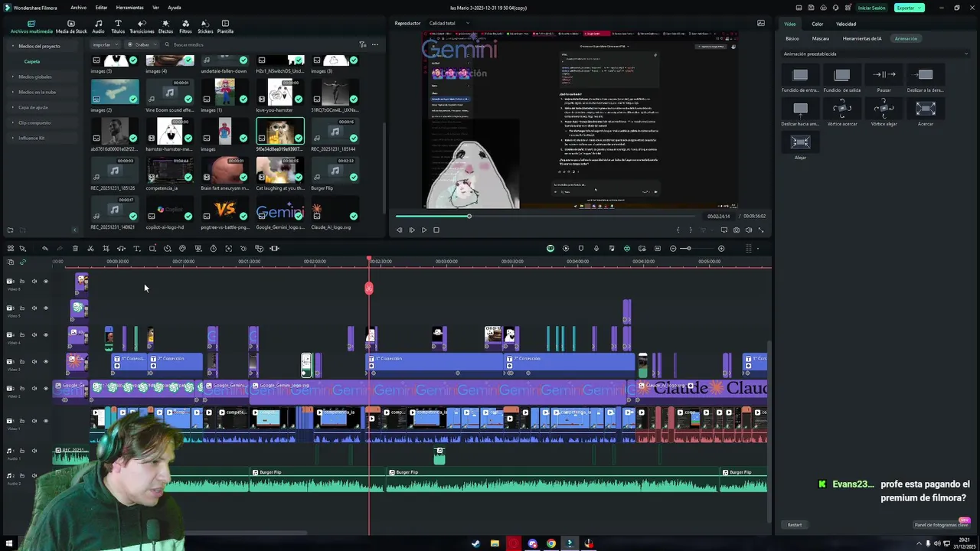The height and width of the screenshot is (551, 980).
Task: Click the zoom in plus on timeline
Action: [721, 249]
